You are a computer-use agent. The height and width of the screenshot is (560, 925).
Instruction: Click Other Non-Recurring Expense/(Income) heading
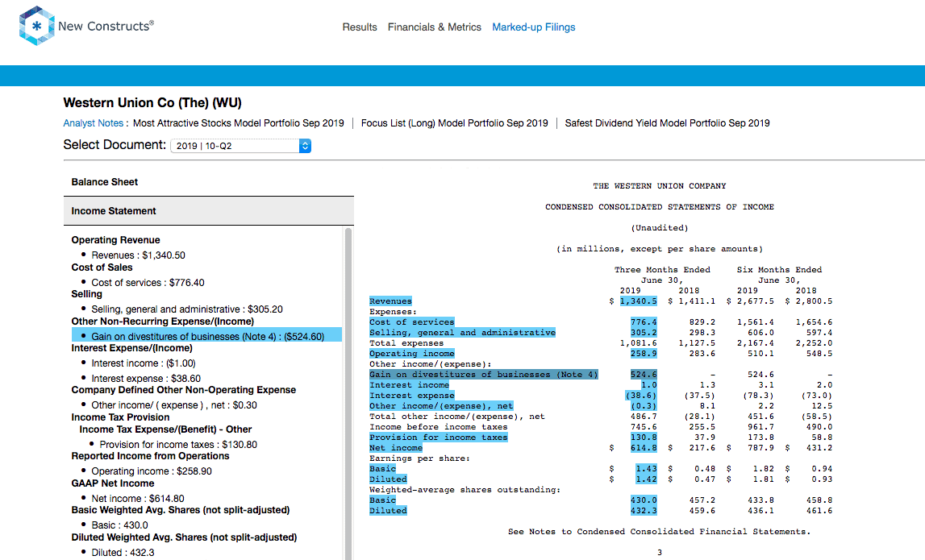click(x=163, y=321)
